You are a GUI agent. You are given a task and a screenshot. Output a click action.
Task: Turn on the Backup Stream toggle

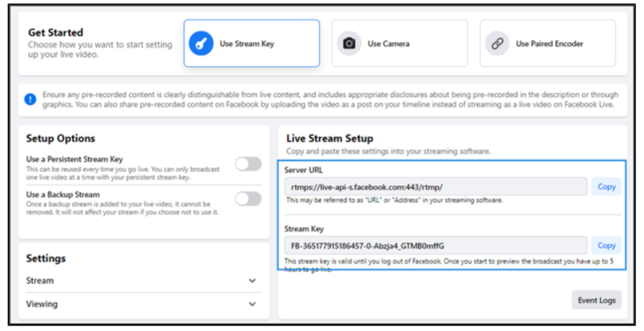pyautogui.click(x=248, y=199)
